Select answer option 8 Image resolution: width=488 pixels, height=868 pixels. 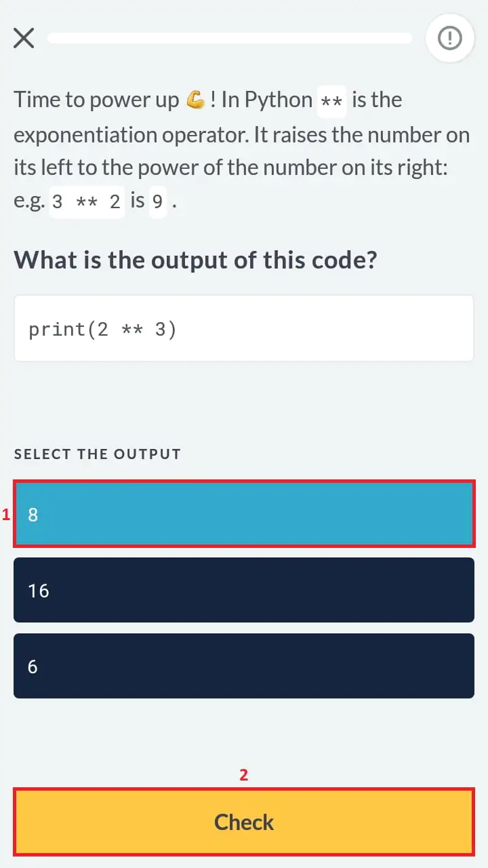[244, 514]
